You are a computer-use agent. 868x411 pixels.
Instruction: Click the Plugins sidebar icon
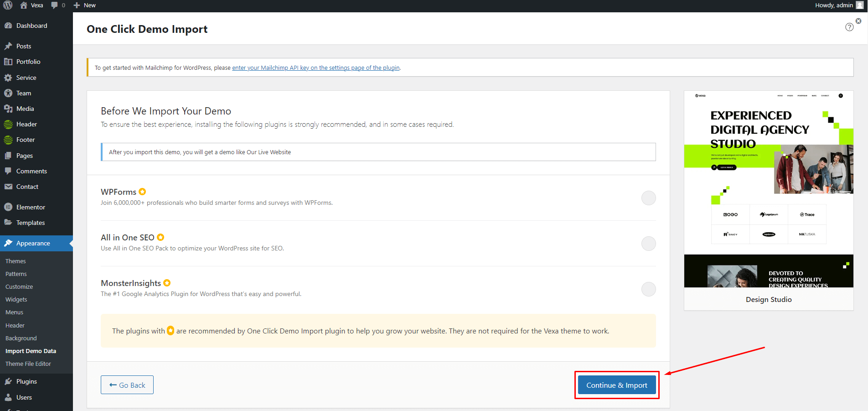coord(8,381)
